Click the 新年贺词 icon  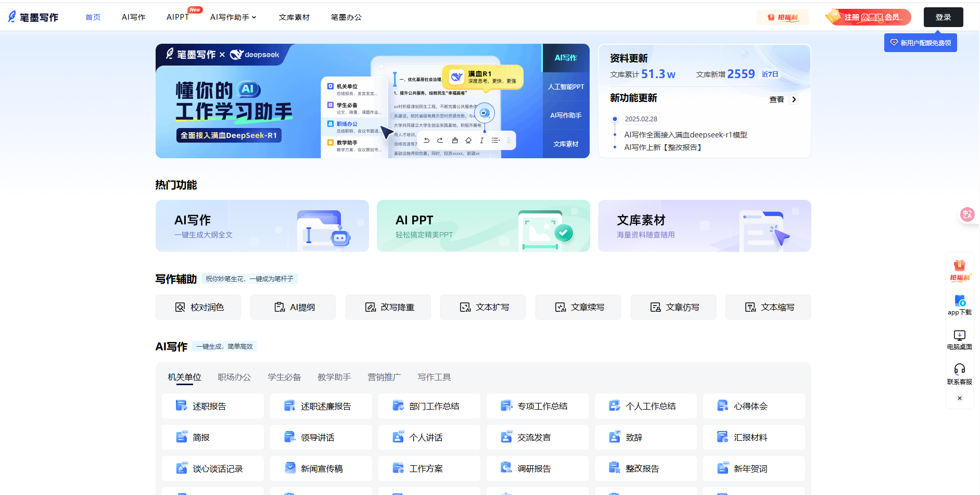(x=722, y=468)
